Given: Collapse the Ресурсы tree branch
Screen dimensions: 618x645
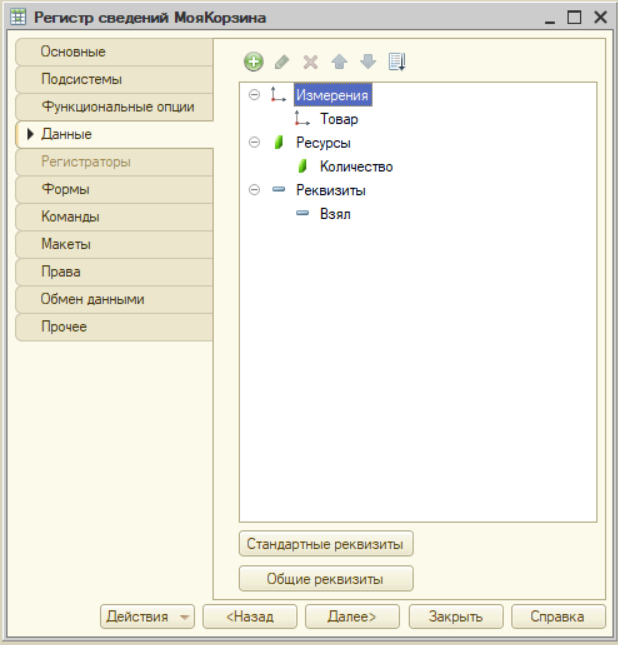Looking at the screenshot, I should [254, 142].
